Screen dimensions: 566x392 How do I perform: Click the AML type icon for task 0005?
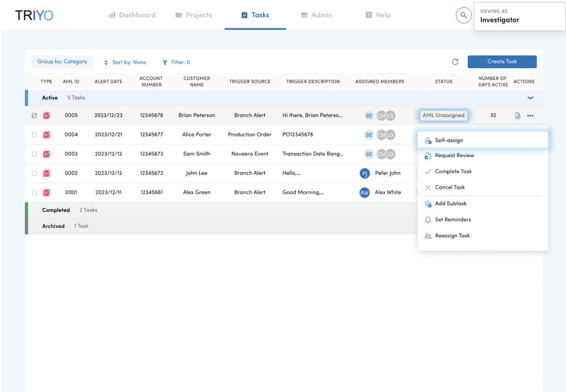click(x=46, y=115)
